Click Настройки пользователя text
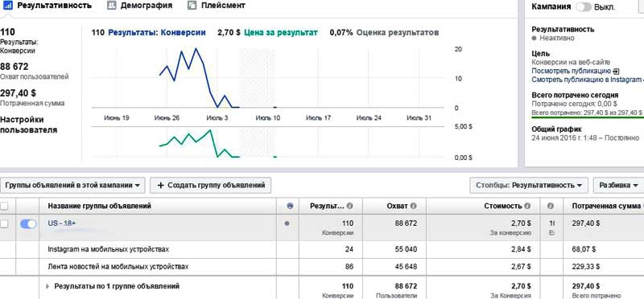 pyautogui.click(x=29, y=125)
